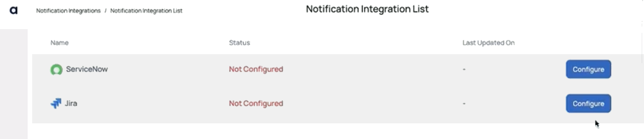Click the breadcrumb slash separator
The image size is (644, 139).
click(x=105, y=11)
